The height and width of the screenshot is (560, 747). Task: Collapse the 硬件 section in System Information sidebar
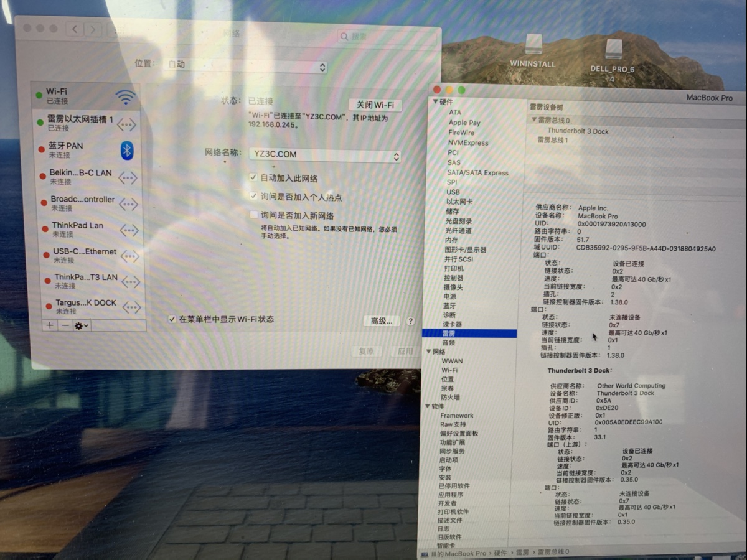click(x=435, y=101)
